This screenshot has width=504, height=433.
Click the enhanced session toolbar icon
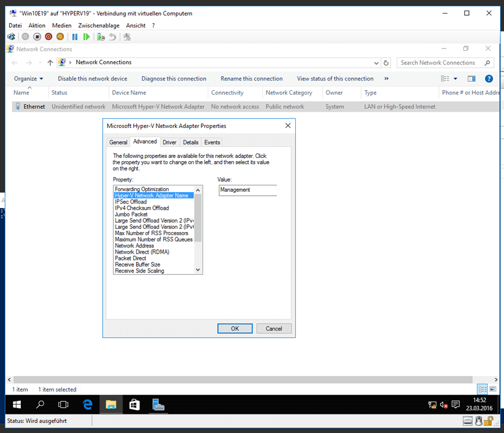tap(128, 37)
